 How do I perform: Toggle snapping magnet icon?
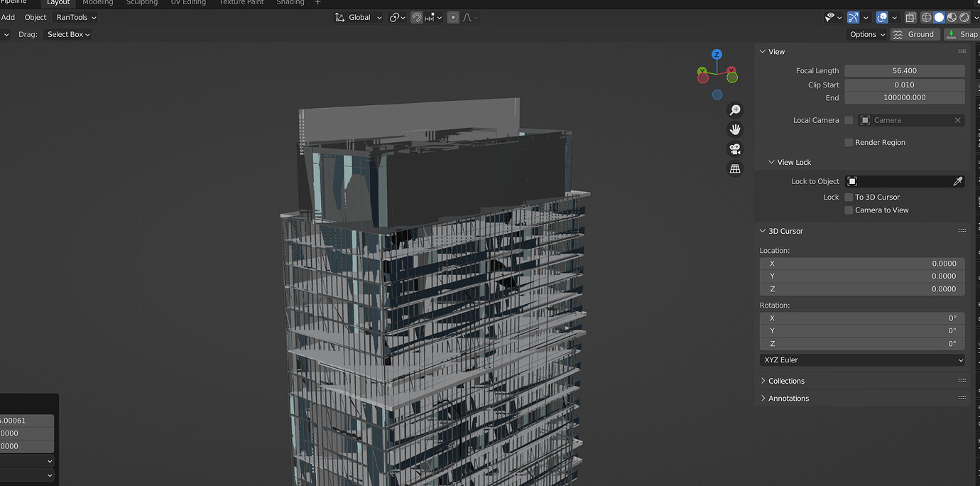(417, 18)
